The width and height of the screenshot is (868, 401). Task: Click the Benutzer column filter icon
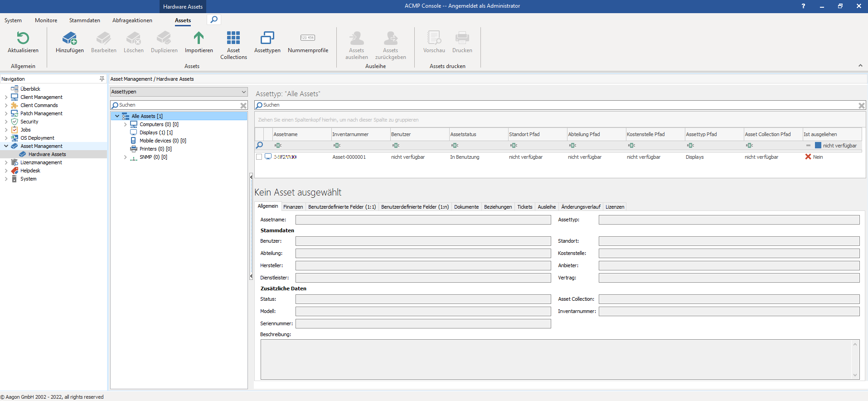[x=396, y=146]
